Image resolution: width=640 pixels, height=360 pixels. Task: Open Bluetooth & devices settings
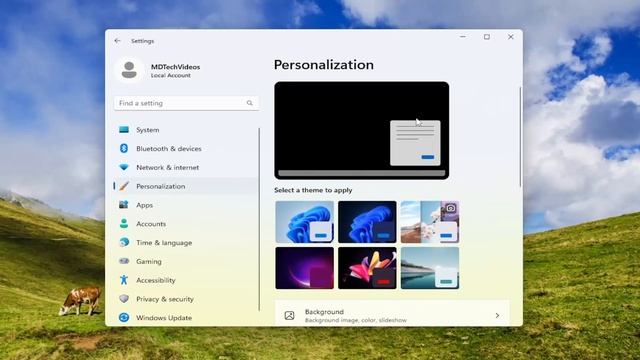(x=186, y=149)
